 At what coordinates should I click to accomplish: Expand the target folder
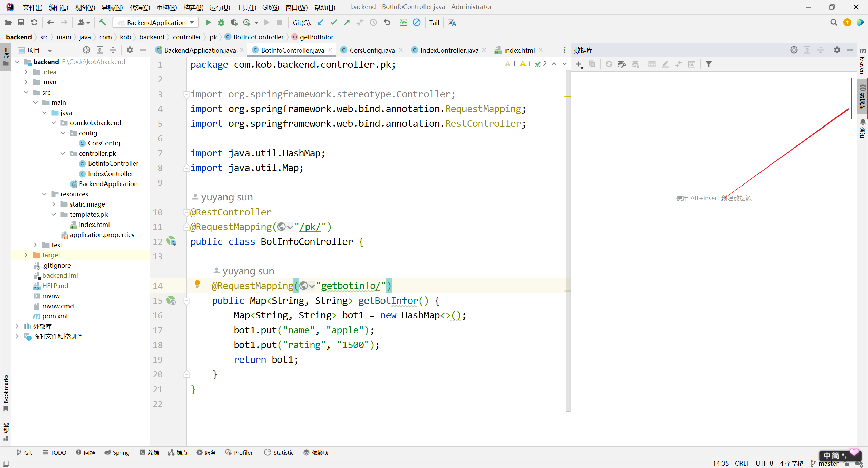pos(26,255)
